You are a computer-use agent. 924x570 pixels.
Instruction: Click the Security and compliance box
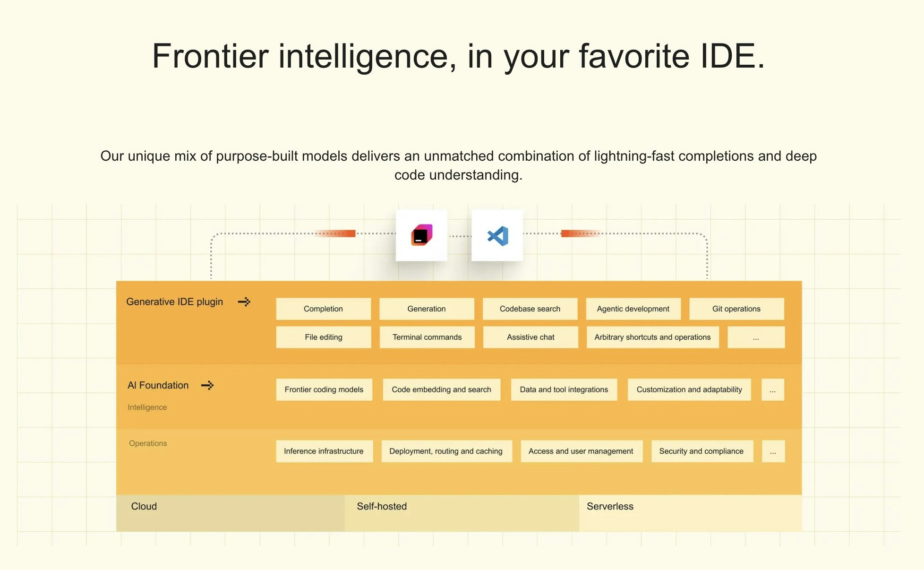point(702,451)
